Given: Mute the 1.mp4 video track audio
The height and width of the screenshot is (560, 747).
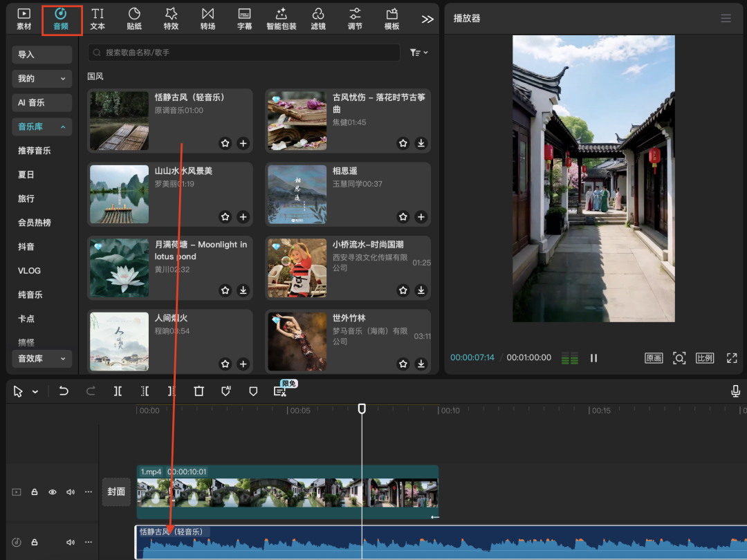Looking at the screenshot, I should pyautogui.click(x=71, y=492).
